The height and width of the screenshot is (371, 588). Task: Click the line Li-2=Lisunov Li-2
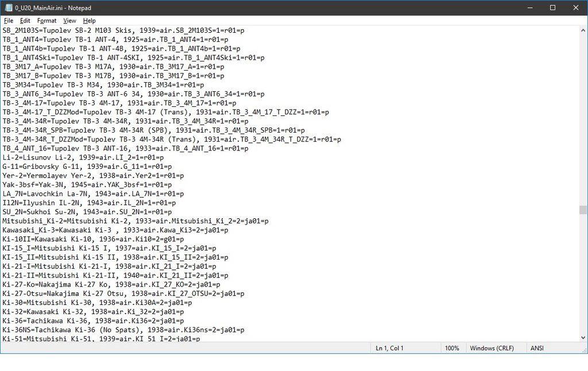(x=83, y=157)
